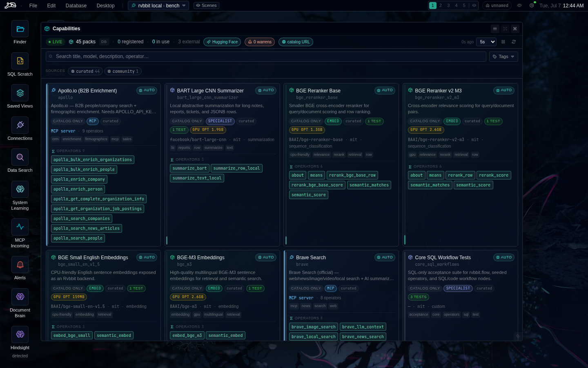
Task: Toggle the LIVE status indicator
Action: pyautogui.click(x=55, y=42)
